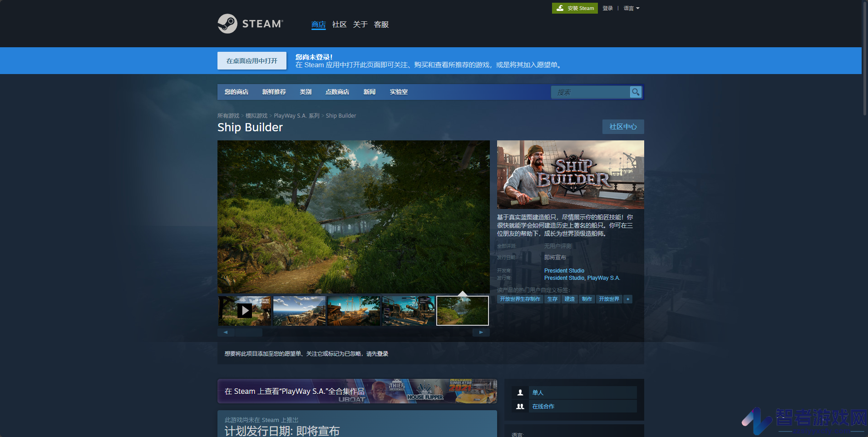Viewport: 868px width, 437px height.
Task: Click into the search input field
Action: [x=590, y=92]
